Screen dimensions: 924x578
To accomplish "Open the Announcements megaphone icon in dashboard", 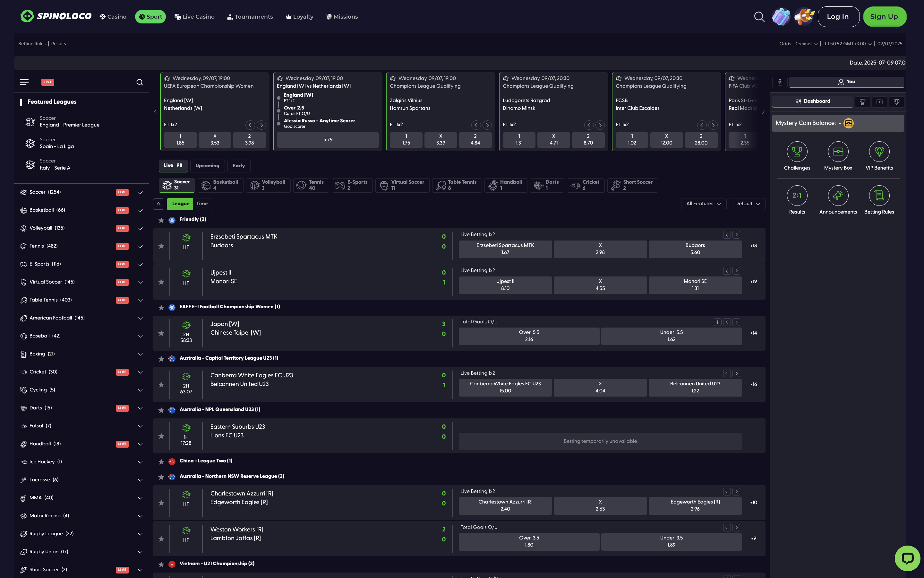I will coord(838,196).
